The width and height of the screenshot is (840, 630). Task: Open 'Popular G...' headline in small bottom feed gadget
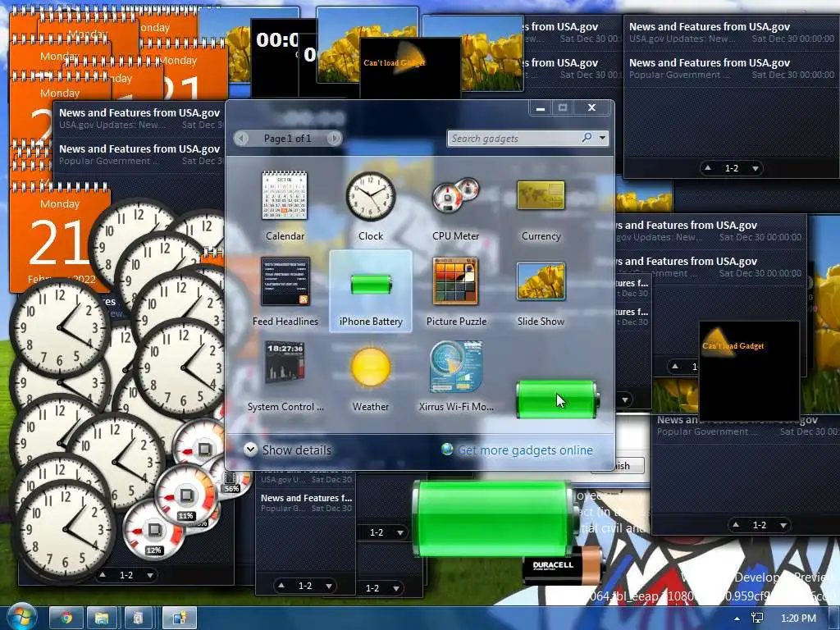(x=306, y=503)
